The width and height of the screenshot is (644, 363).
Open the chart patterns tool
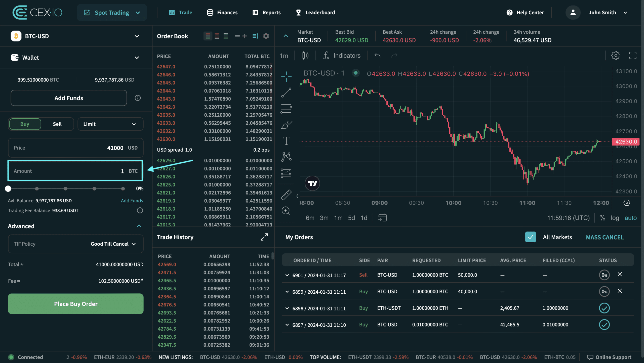coord(286,157)
